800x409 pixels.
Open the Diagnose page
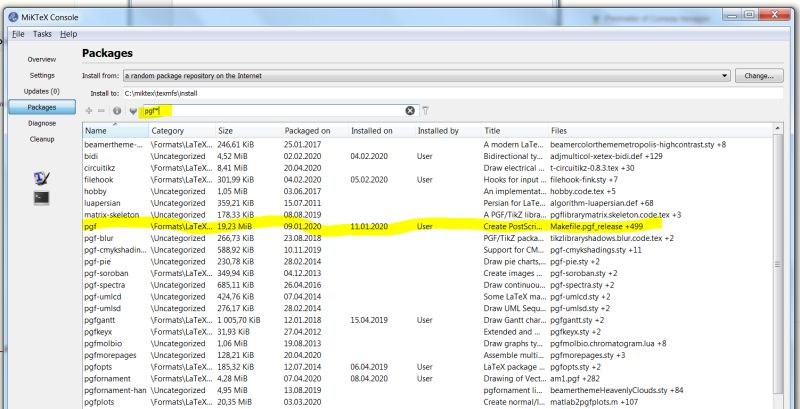click(x=42, y=123)
